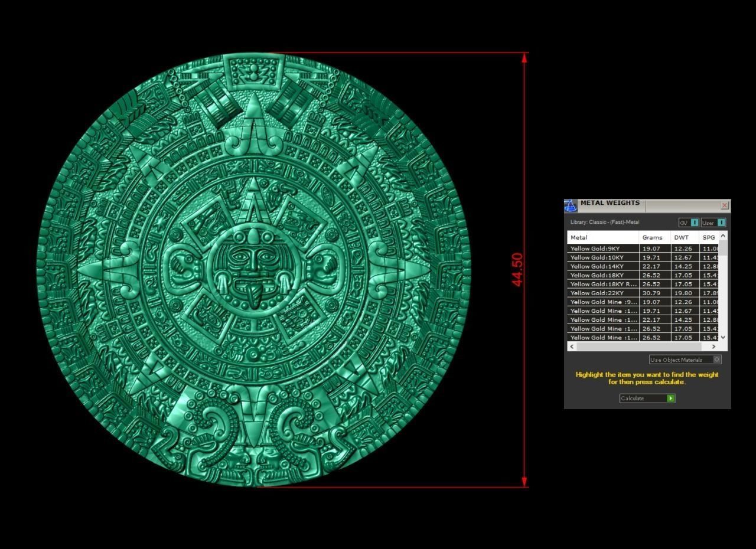Click the Calculate button
756x549 pixels.
pos(647,398)
